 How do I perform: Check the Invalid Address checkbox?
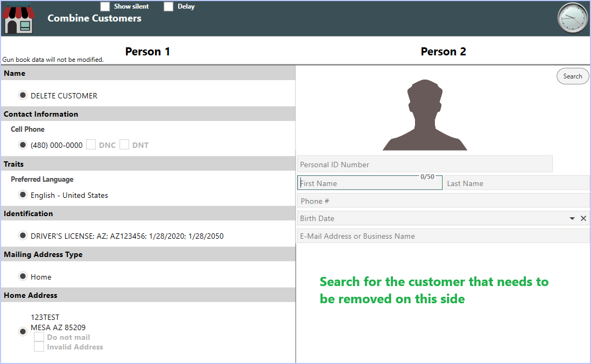[x=39, y=347]
